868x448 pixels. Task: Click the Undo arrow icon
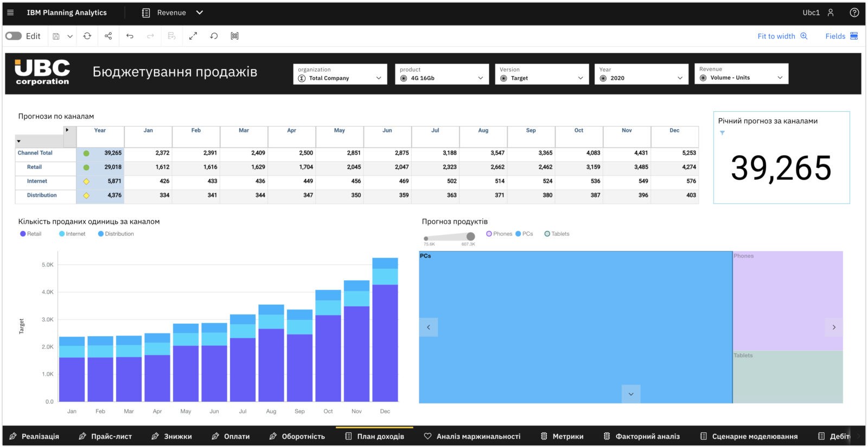130,36
